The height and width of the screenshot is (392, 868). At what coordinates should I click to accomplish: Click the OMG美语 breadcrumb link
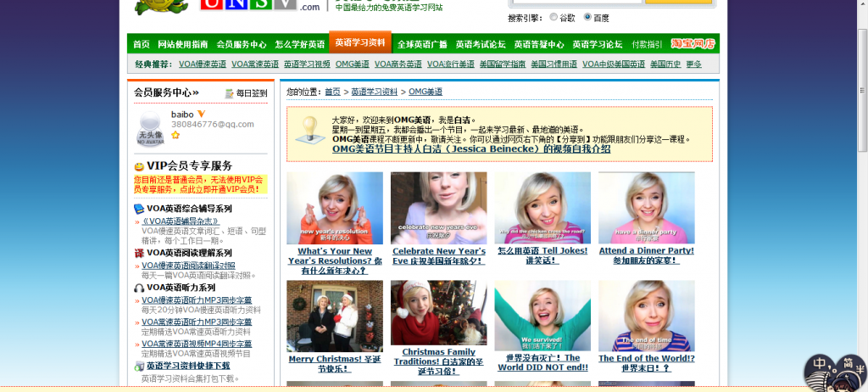426,92
